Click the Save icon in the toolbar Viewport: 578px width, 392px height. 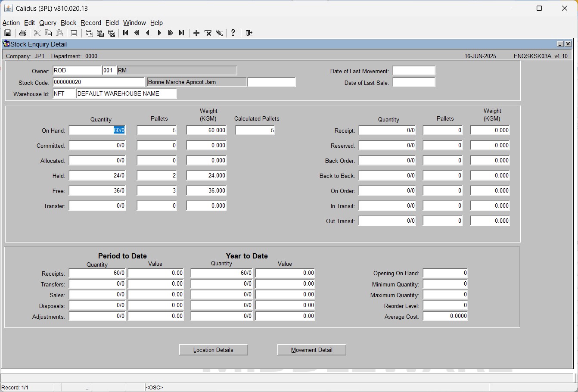(x=8, y=33)
